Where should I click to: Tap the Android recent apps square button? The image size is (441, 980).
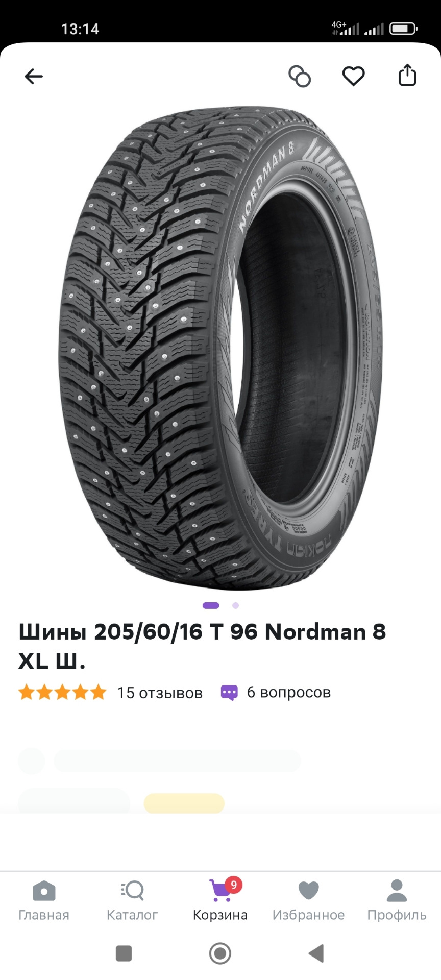click(x=124, y=953)
